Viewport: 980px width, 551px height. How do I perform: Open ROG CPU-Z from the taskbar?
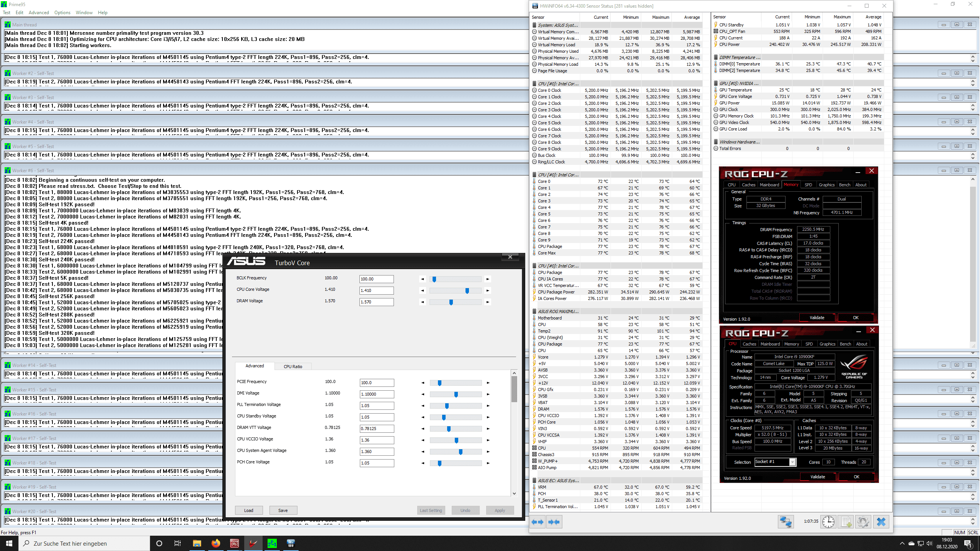(234, 543)
